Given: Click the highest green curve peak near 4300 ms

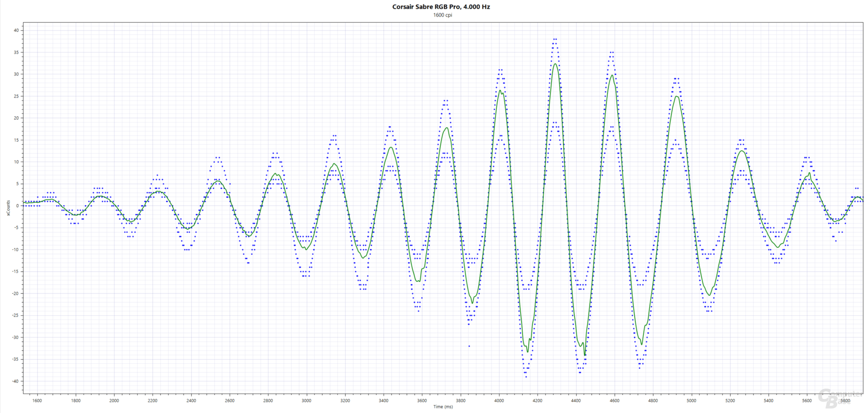Looking at the screenshot, I should click(555, 64).
